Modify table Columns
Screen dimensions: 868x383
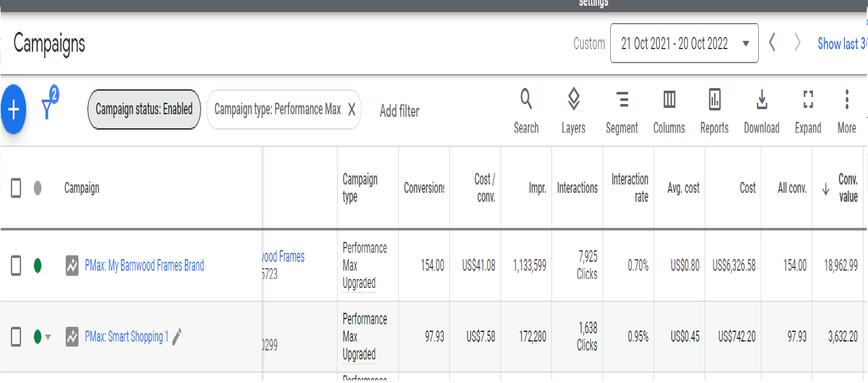click(x=669, y=110)
